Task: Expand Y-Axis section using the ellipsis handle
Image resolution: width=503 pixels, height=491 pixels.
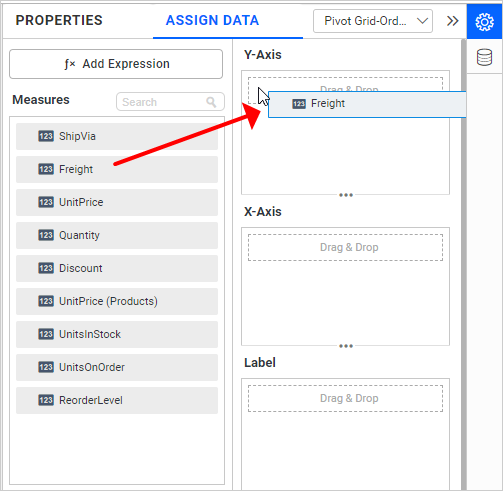Action: tap(346, 195)
